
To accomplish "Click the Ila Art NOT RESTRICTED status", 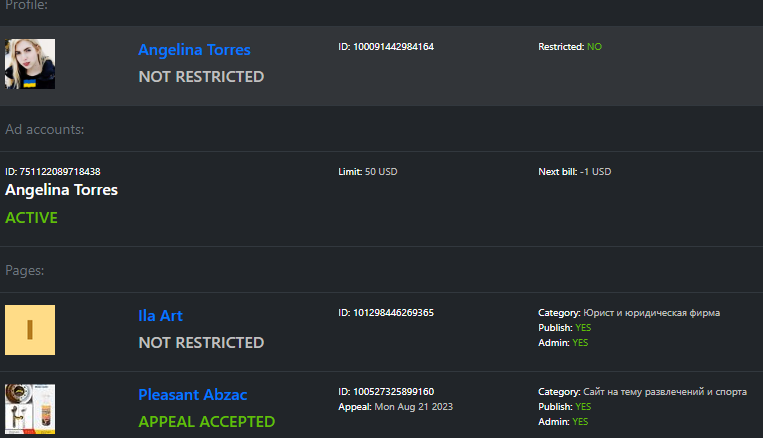I will [201, 343].
